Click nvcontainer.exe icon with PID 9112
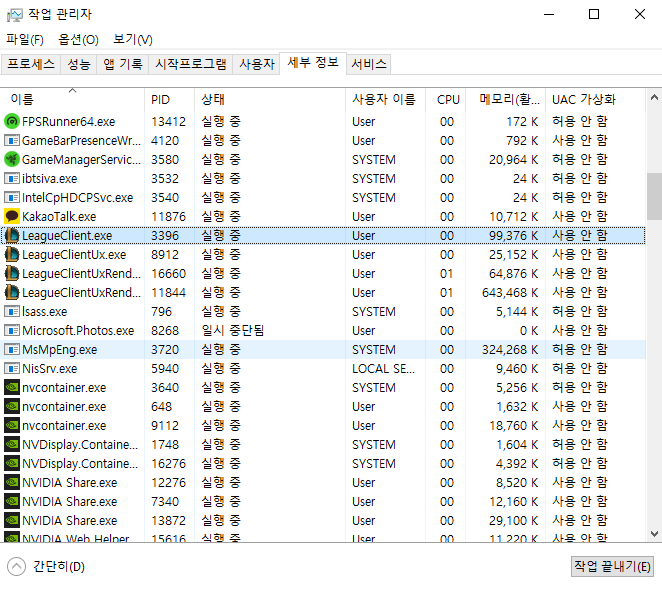The height and width of the screenshot is (591, 662). tap(12, 426)
